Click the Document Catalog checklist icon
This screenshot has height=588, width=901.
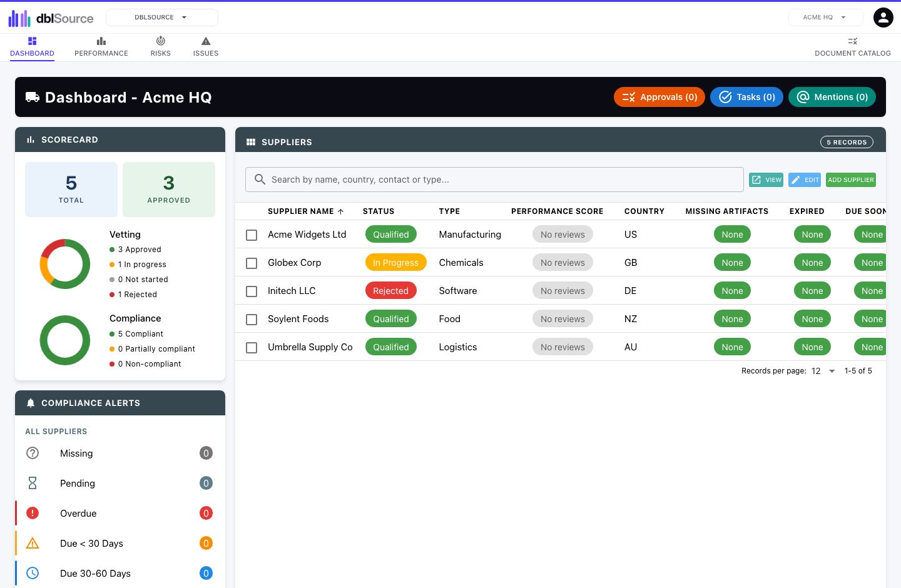coord(853,41)
